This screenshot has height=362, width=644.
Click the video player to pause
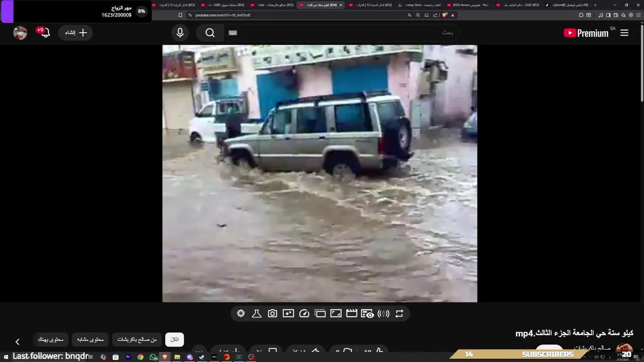coord(319,173)
